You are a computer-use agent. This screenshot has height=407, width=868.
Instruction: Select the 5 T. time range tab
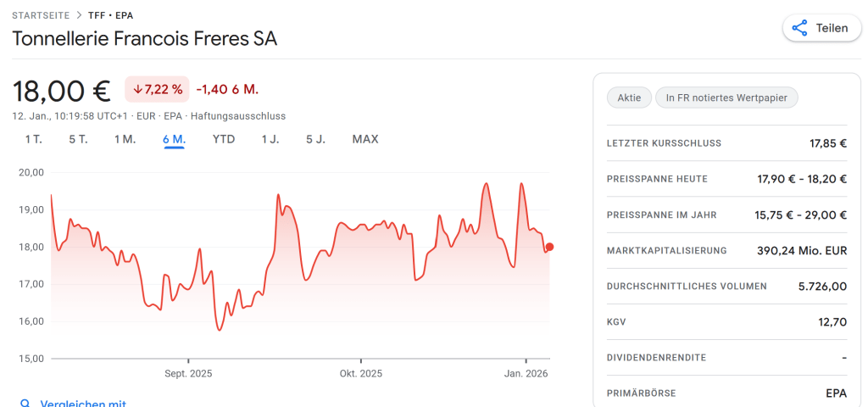point(78,139)
